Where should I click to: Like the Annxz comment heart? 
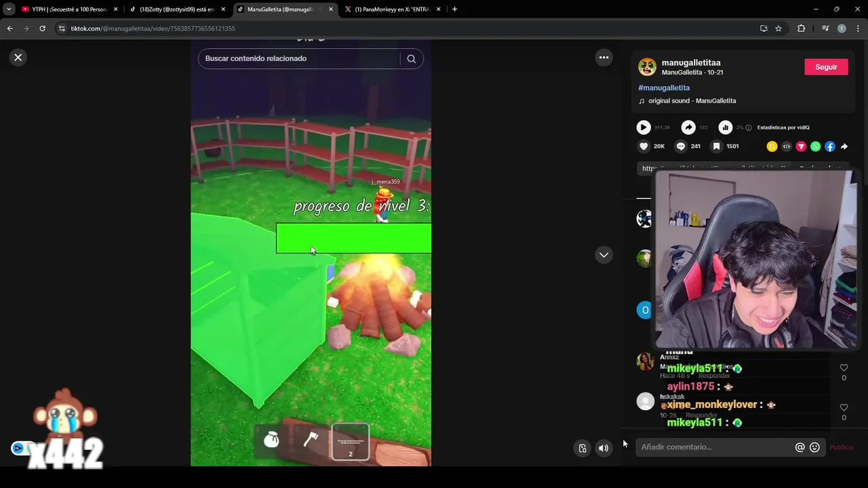pos(844,368)
